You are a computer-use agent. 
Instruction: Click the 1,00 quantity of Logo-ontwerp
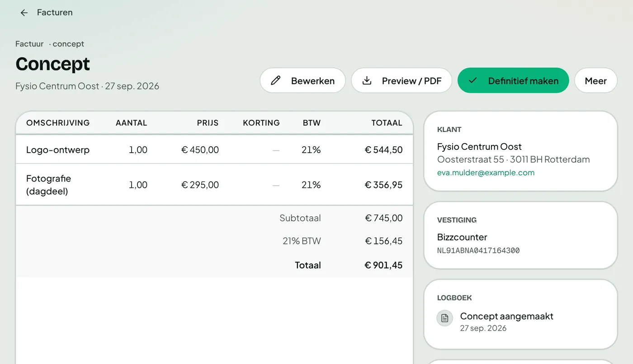pyautogui.click(x=138, y=150)
